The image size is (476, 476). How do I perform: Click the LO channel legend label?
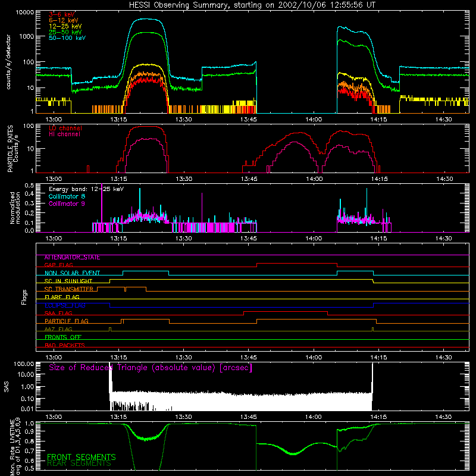point(65,129)
